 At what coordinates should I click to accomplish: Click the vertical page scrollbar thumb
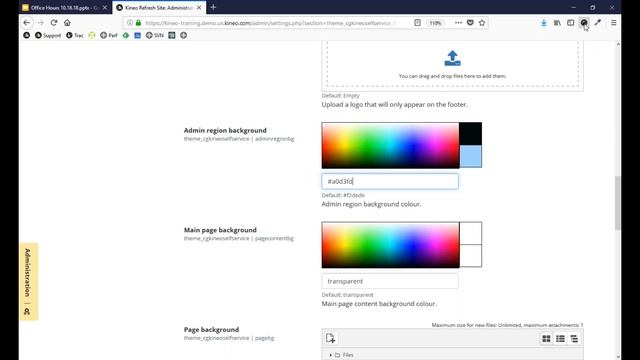(618, 203)
